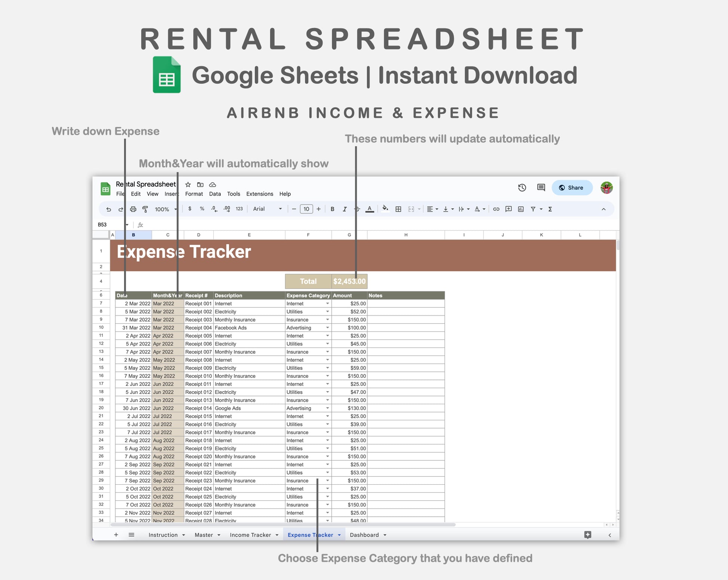Click the paint format icon

pos(145,209)
